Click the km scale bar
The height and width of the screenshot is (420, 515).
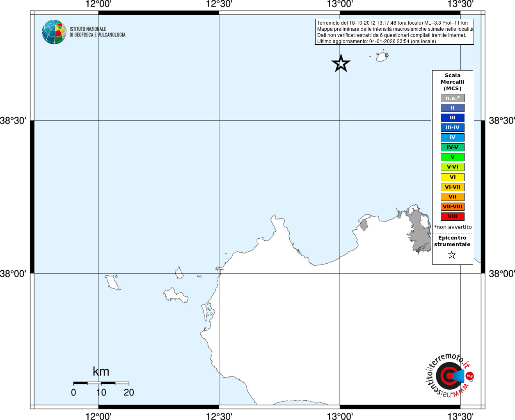[101, 383]
